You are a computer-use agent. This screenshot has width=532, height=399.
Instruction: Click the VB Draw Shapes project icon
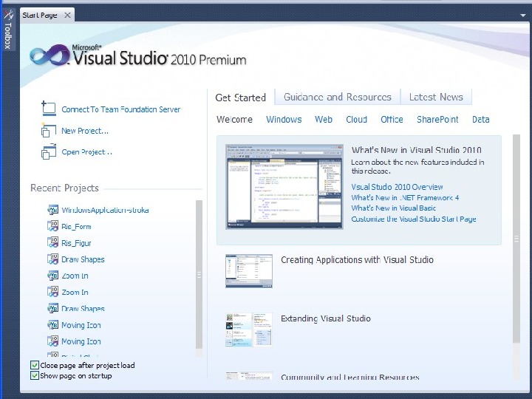tap(53, 308)
